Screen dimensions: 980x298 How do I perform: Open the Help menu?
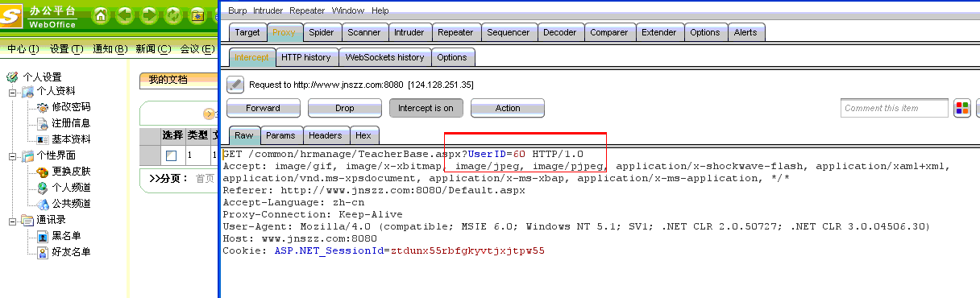[380, 10]
